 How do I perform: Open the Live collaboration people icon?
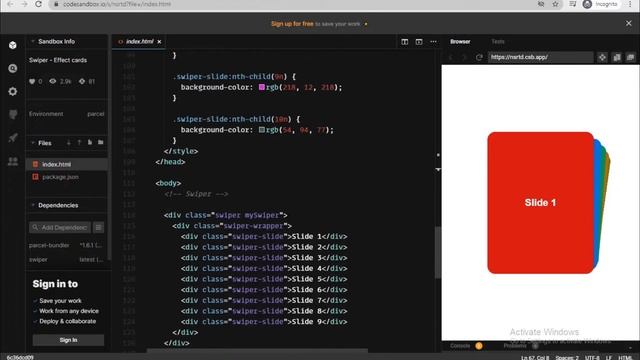click(13, 161)
